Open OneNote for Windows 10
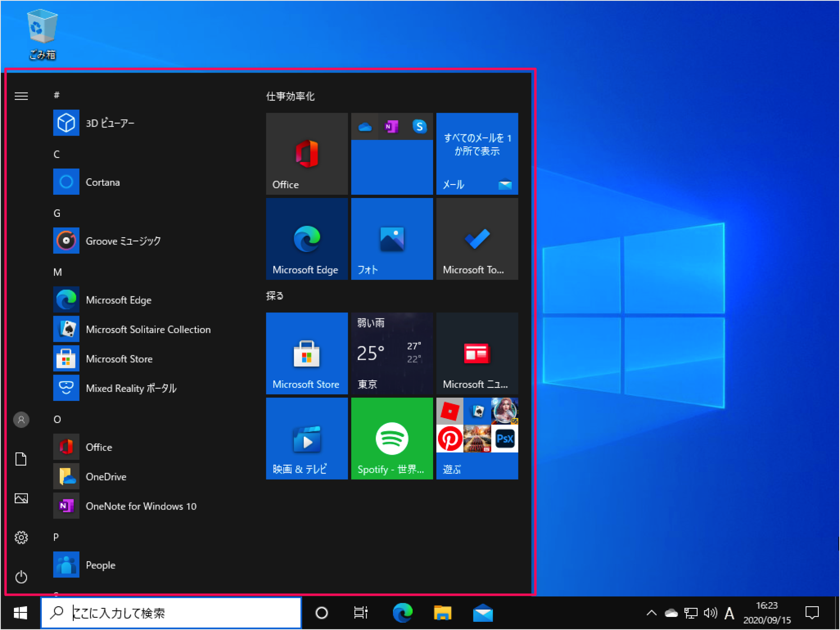 [141, 506]
